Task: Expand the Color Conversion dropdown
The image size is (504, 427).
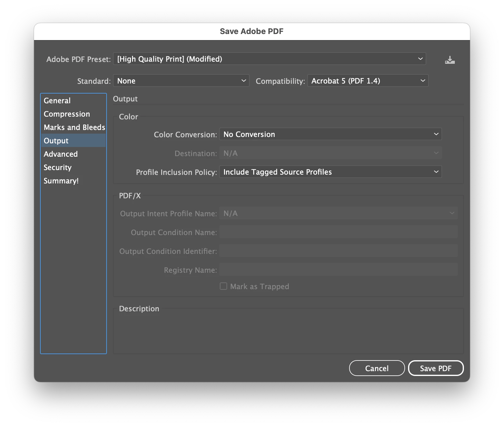Action: 330,134
